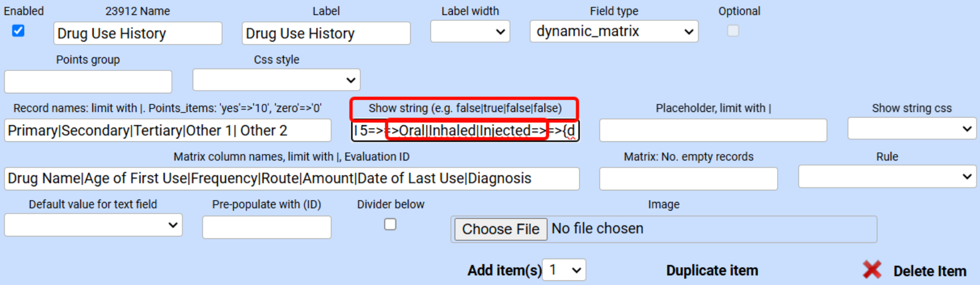
Task: Open the Label width dropdown
Action: [470, 32]
